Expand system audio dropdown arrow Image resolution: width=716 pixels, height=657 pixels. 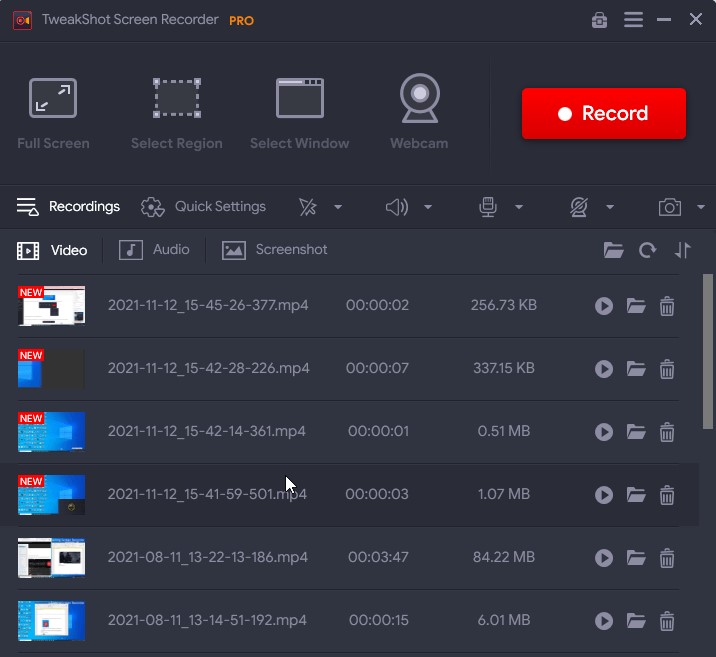[428, 207]
